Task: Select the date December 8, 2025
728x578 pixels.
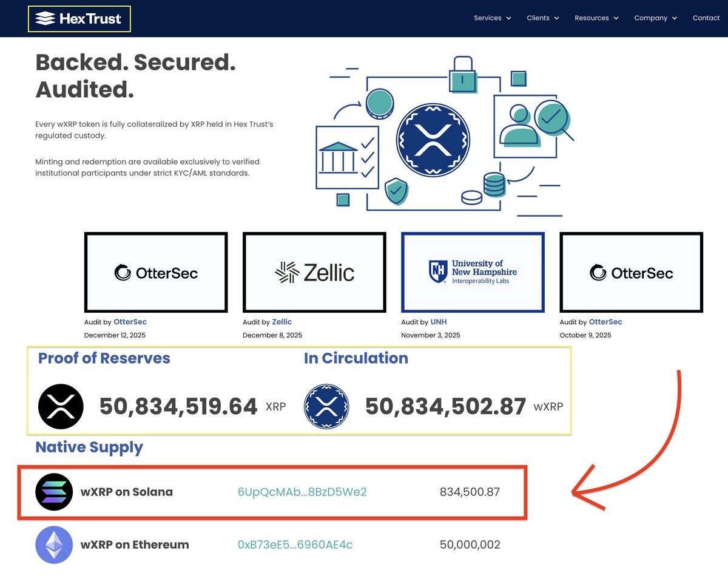Action: coord(272,335)
